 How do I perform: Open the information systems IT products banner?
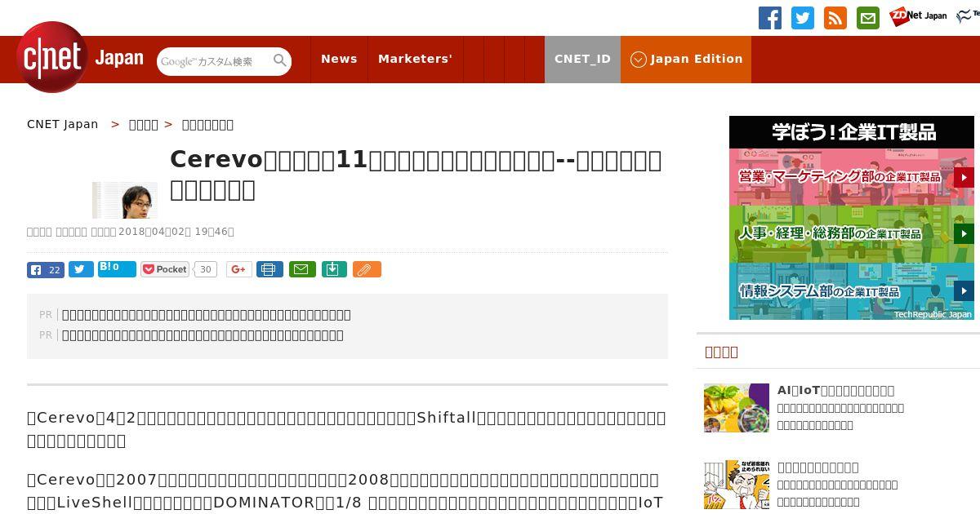click(x=852, y=291)
